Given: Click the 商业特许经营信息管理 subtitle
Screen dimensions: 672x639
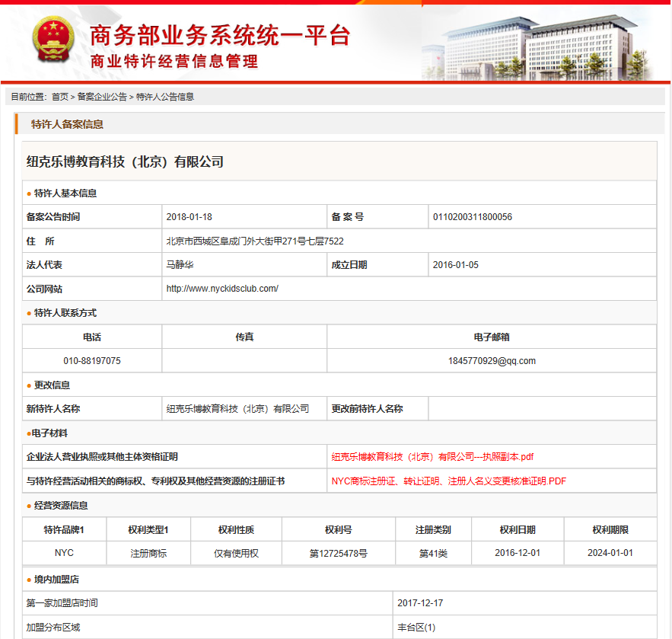Looking at the screenshot, I should point(174,62).
